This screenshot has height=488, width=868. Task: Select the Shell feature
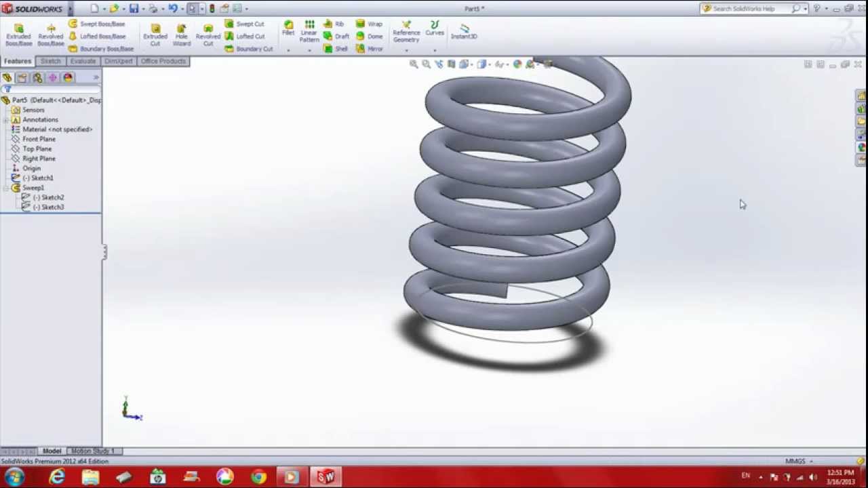[336, 49]
